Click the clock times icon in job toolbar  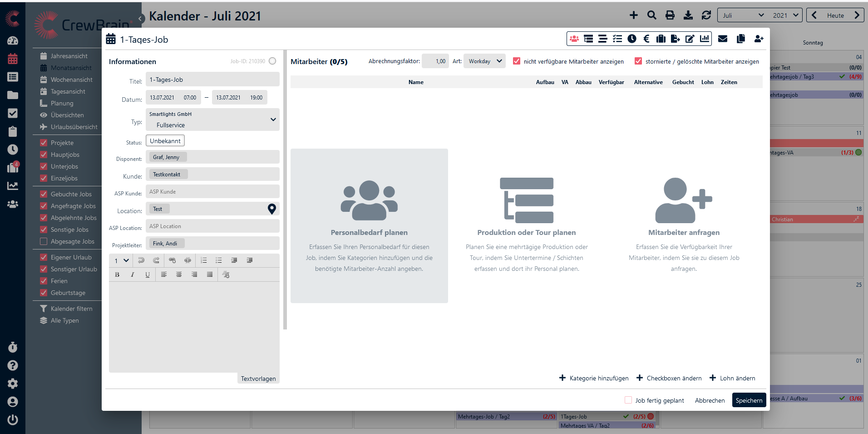pos(632,39)
